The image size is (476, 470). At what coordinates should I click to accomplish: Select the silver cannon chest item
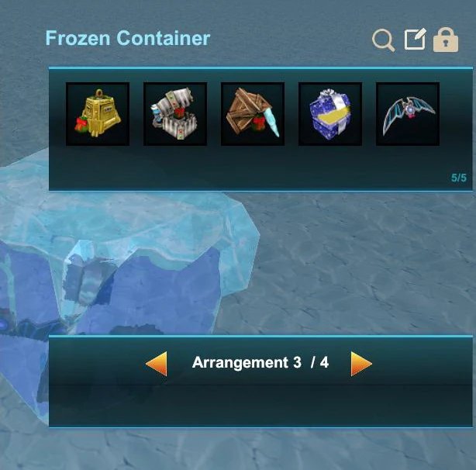[x=175, y=114]
